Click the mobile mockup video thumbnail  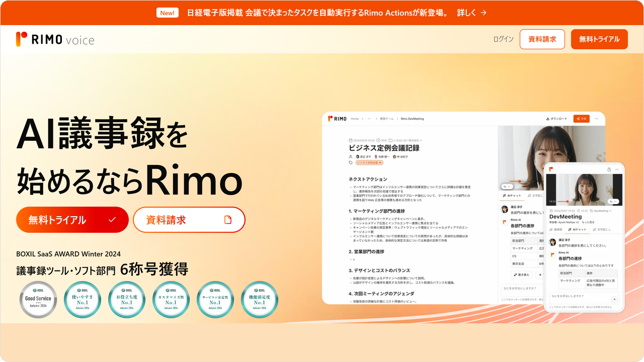tap(584, 190)
